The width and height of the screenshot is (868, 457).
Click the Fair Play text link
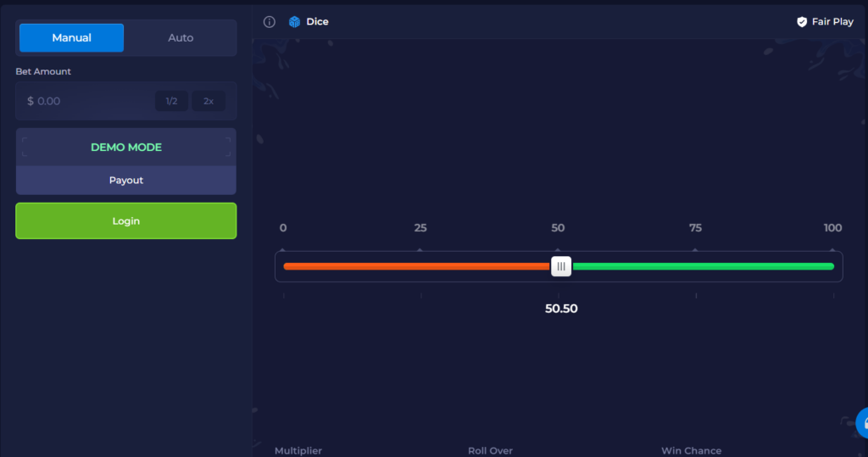[x=832, y=22]
